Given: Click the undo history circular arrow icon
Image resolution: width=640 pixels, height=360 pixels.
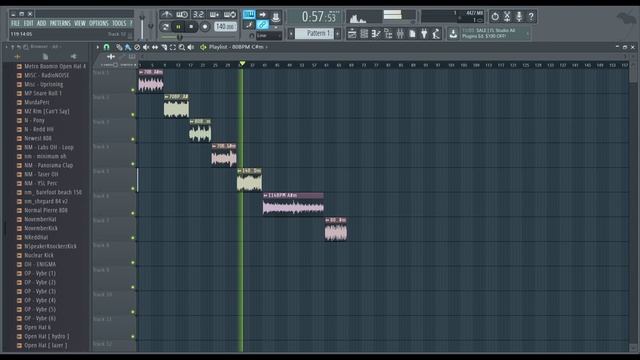Looking at the screenshot, I should click(495, 17).
